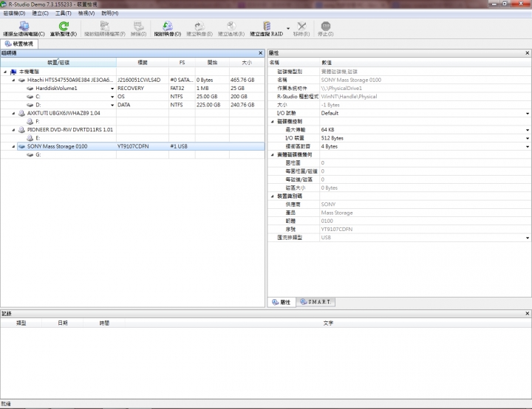
Task: Click the F: disc drive icon
Action: coord(30,121)
